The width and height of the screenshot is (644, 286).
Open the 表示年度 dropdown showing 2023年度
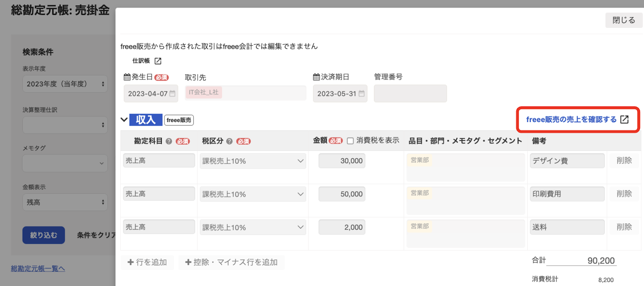(x=65, y=84)
